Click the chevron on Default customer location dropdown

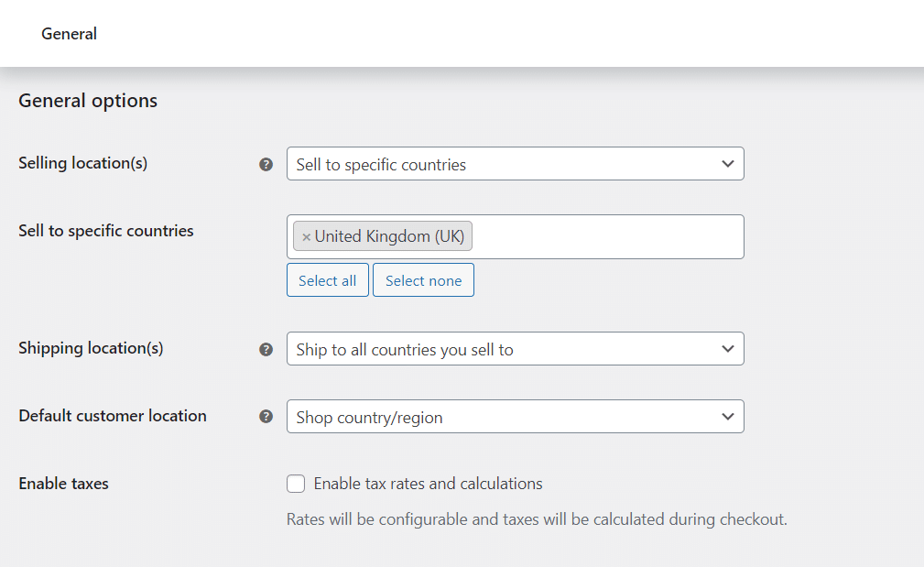[x=728, y=417]
